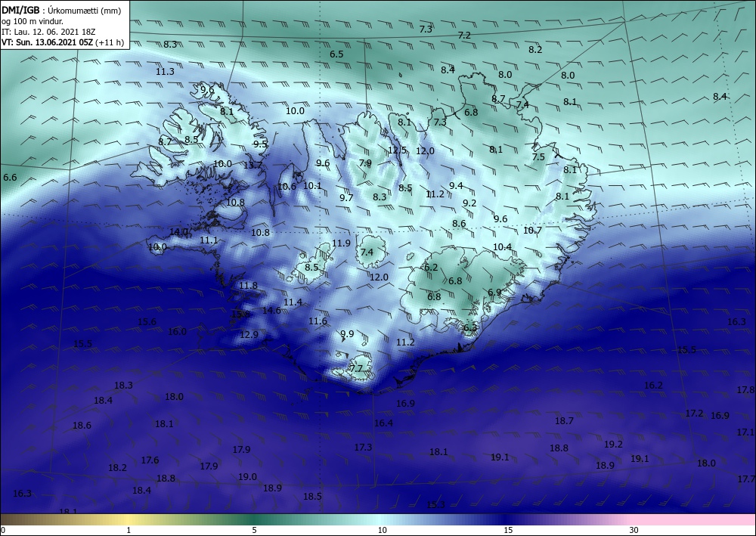Image resolution: width=756 pixels, height=536 pixels.
Task: Click the map value 11.9
Action: point(341,243)
